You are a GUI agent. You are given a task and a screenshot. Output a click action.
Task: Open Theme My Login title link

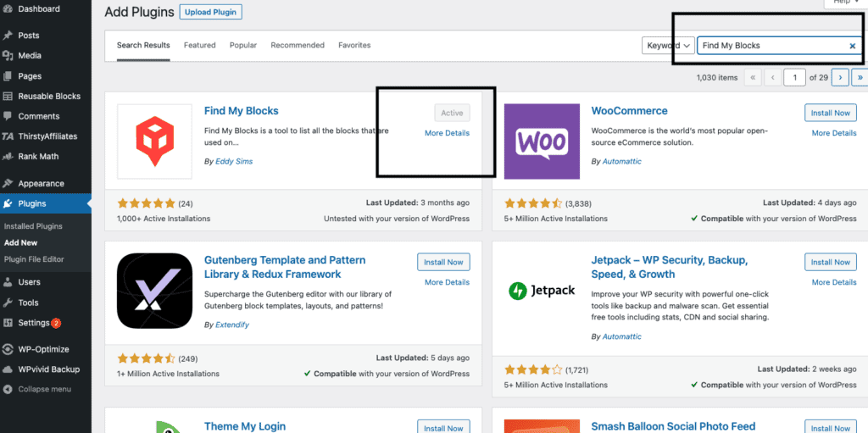(245, 426)
